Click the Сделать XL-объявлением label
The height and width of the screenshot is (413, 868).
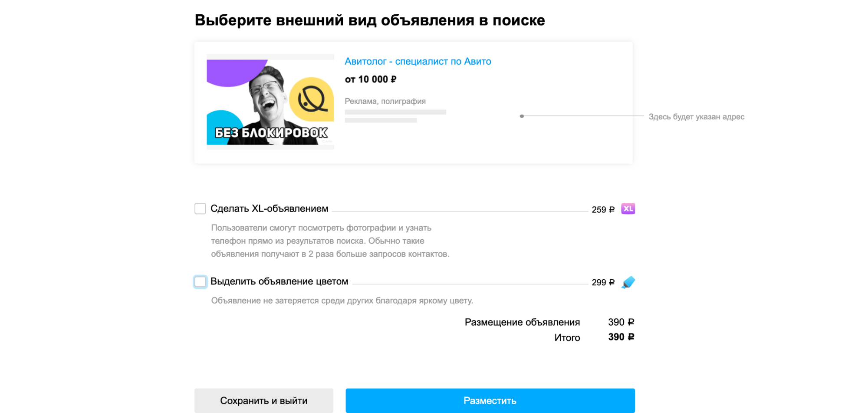tap(269, 208)
